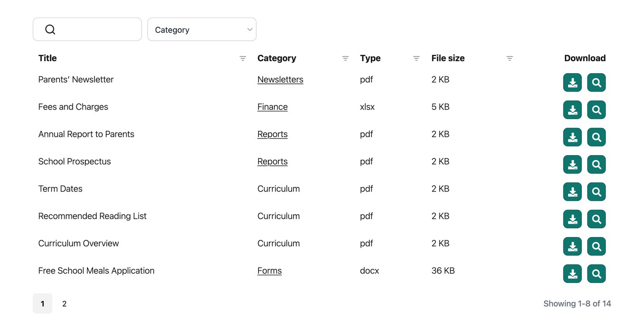Preview the Fees and Charges document
644x331 pixels.
point(596,110)
